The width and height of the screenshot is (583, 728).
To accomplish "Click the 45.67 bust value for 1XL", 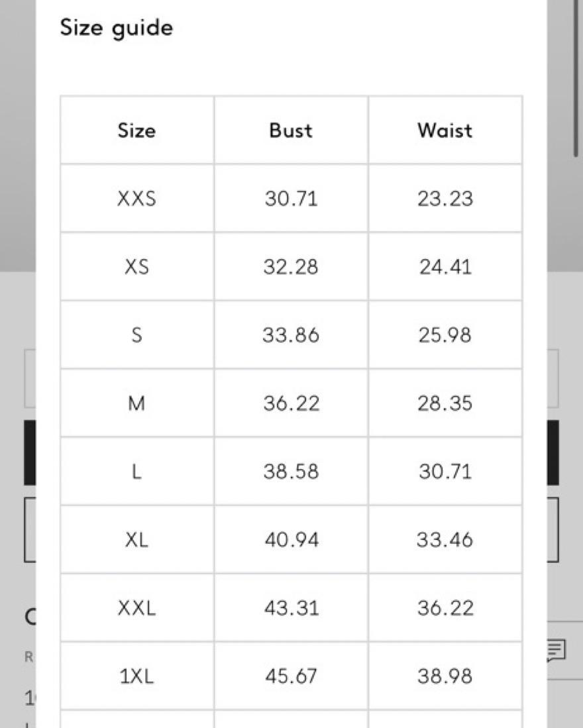I will pos(291,676).
